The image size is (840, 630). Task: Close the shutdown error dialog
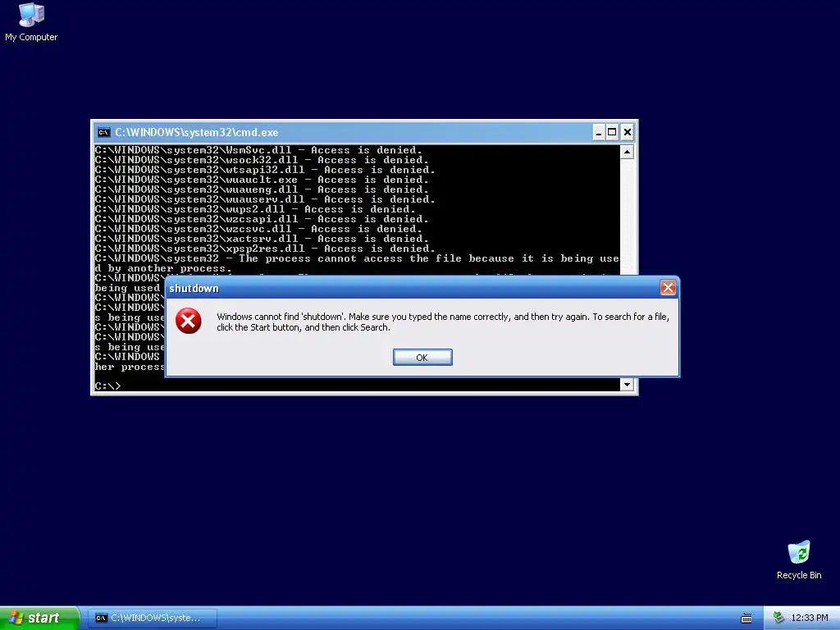pos(668,288)
